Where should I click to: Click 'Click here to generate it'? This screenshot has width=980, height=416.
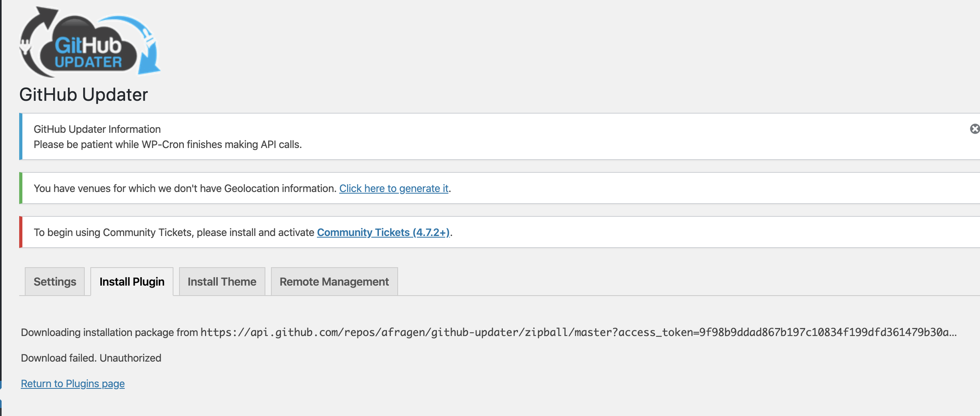[394, 188]
